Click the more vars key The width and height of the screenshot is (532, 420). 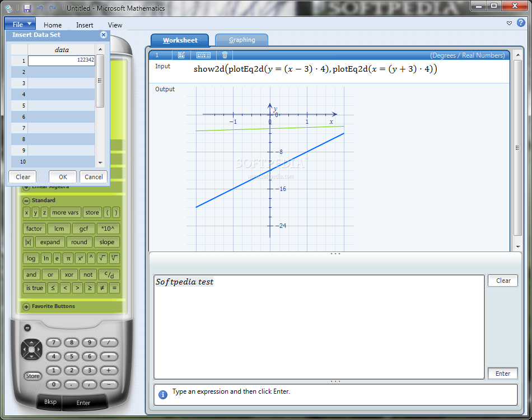point(65,212)
